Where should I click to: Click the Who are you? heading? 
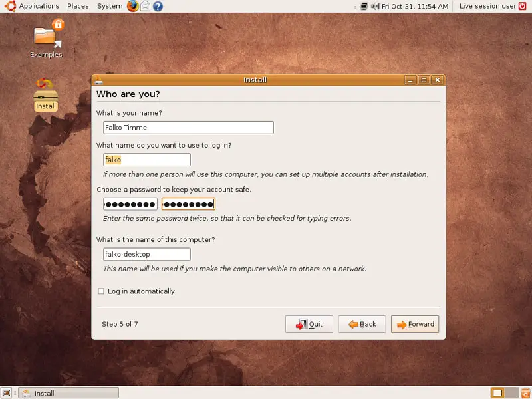(128, 94)
